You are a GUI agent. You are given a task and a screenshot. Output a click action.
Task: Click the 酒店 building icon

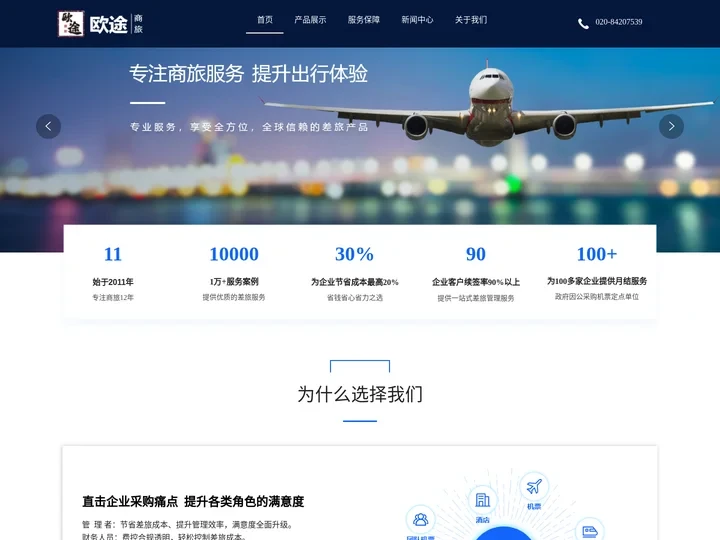482,500
